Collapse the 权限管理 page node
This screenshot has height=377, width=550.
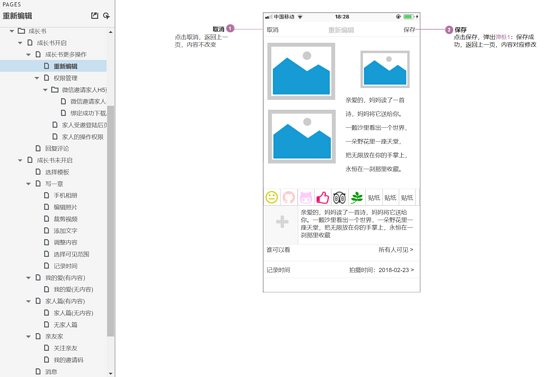coord(37,78)
